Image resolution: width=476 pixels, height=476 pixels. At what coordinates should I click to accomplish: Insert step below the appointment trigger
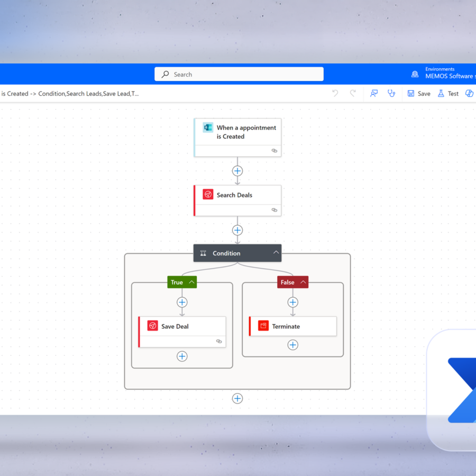[237, 171]
